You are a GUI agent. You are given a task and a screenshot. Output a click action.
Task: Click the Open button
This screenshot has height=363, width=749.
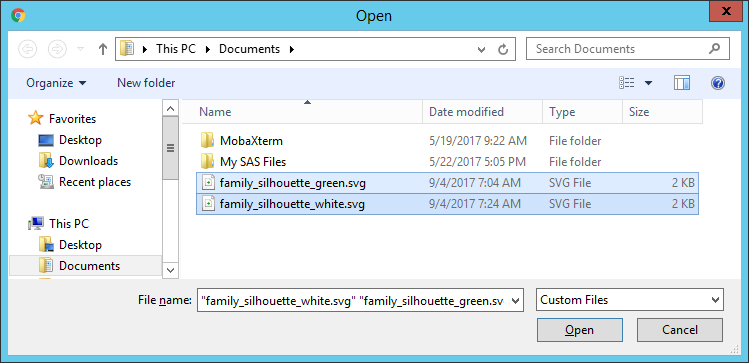pos(579,330)
